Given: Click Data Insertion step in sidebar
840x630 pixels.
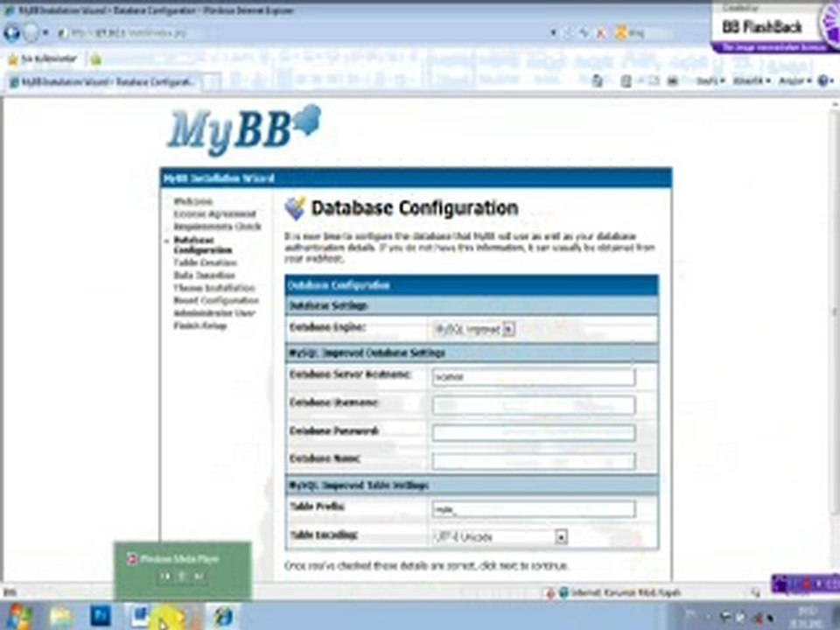Looking at the screenshot, I should tap(205, 276).
